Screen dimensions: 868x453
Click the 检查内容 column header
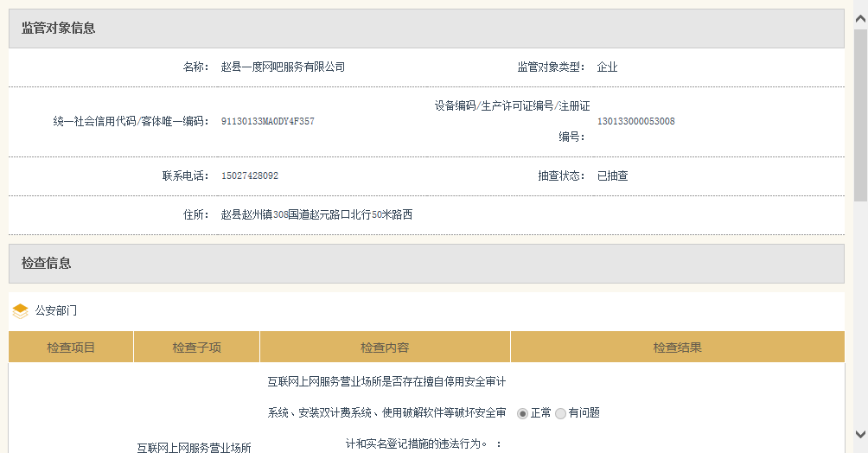(385, 348)
